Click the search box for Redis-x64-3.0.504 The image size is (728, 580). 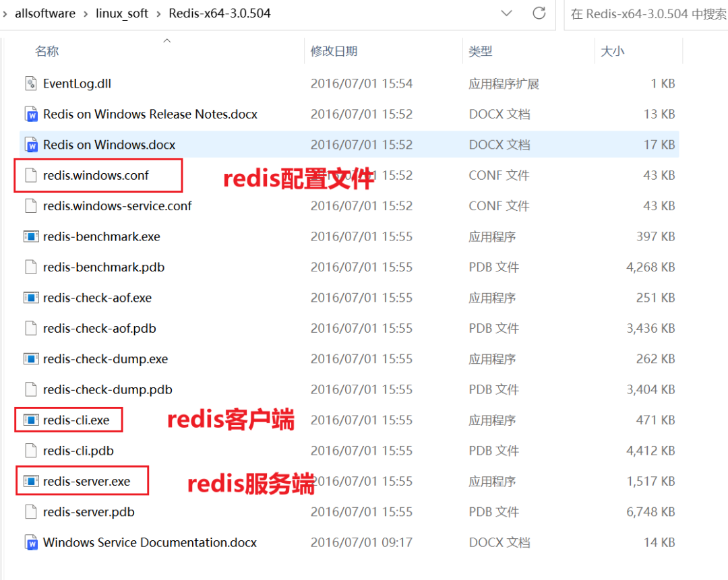(646, 14)
